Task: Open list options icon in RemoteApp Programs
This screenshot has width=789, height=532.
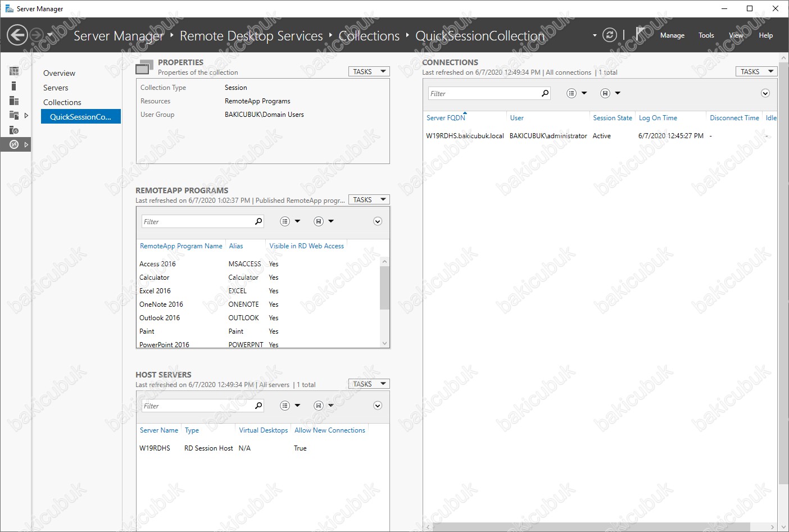Action: click(x=285, y=221)
